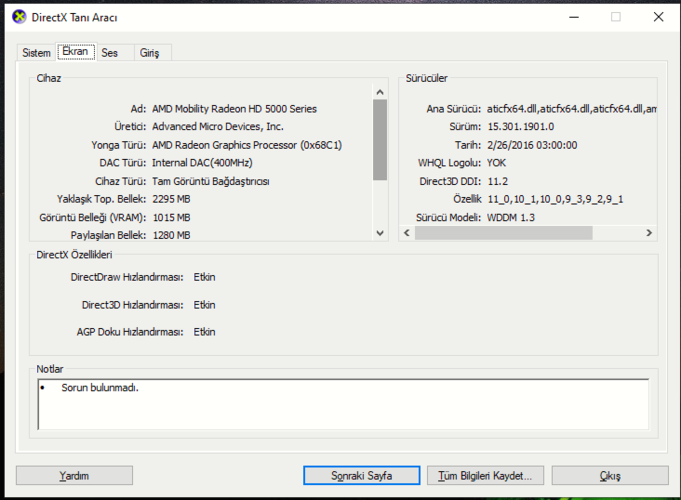Click 'Tam Görüntü Bağdaştırıcısı' value
This screenshot has width=681, height=500.
211,181
